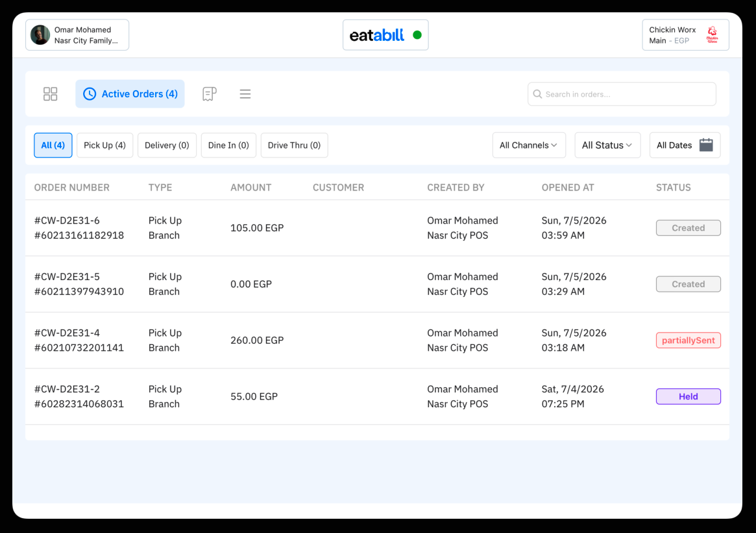Click Created status of order CW-D2E31-6
Image resolution: width=756 pixels, height=533 pixels.
click(688, 228)
